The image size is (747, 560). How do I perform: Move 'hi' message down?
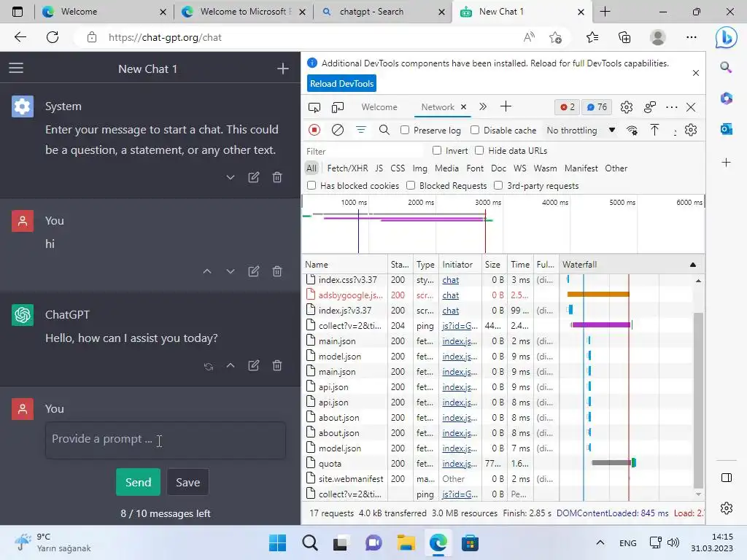point(230,271)
